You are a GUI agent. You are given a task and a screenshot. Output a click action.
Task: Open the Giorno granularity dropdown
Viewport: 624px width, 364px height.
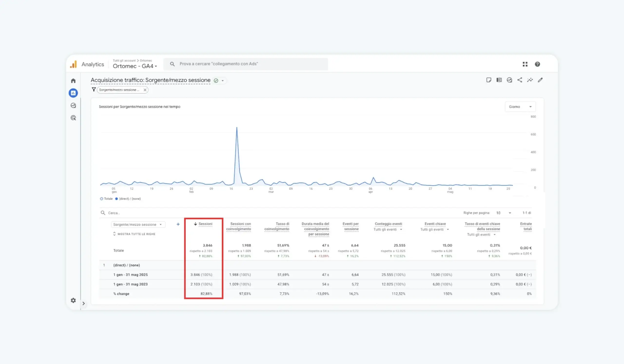pyautogui.click(x=520, y=107)
